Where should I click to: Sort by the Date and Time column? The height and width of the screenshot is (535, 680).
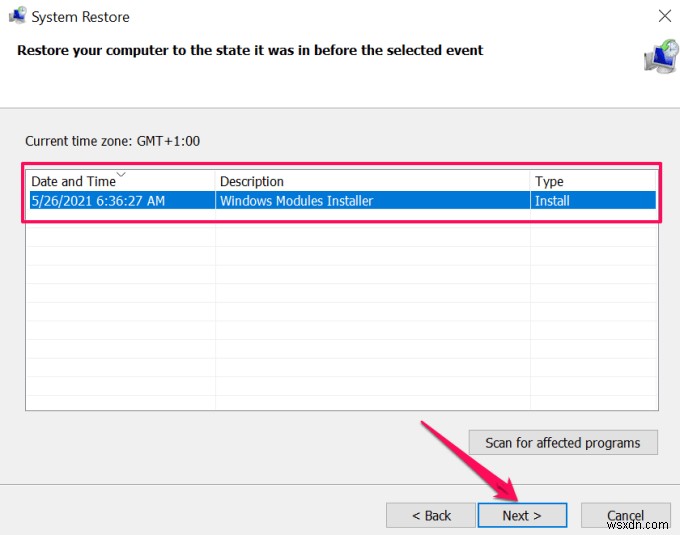click(121, 181)
